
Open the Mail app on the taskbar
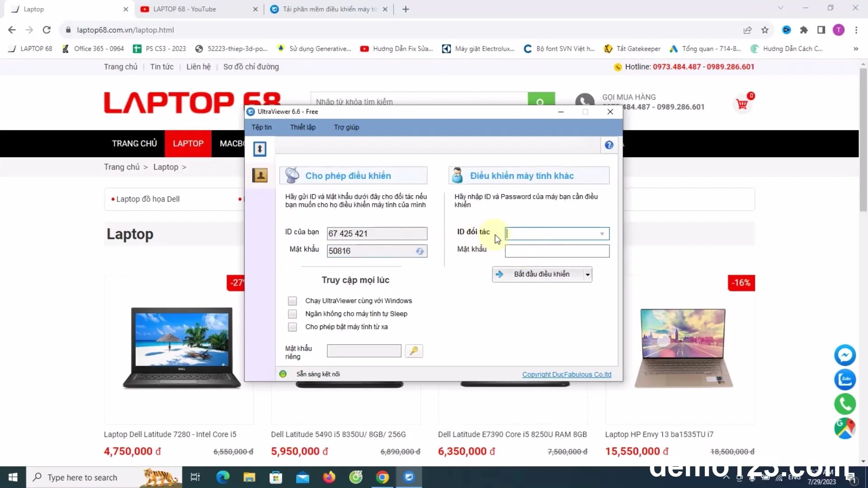click(302, 477)
